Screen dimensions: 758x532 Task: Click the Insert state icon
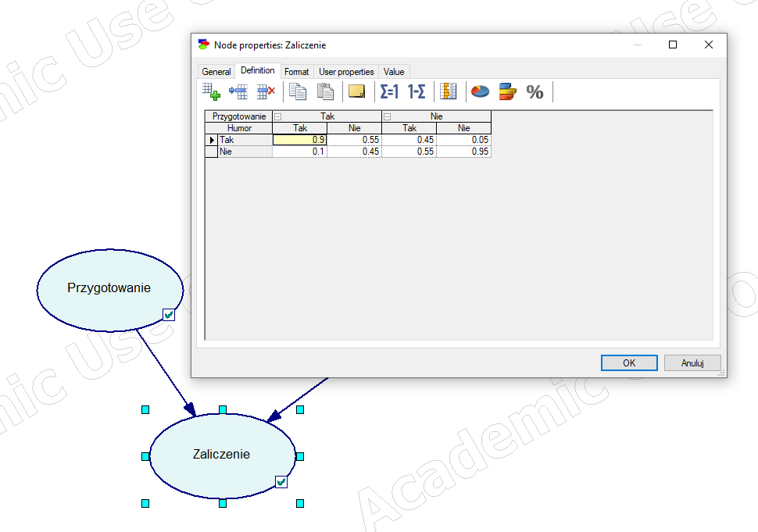tap(238, 91)
